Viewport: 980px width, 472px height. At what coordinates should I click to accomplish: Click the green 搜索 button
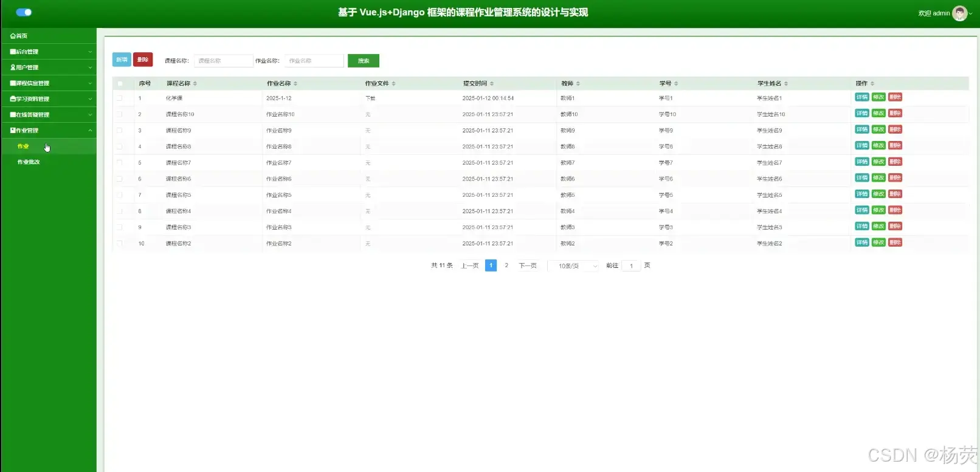364,61
